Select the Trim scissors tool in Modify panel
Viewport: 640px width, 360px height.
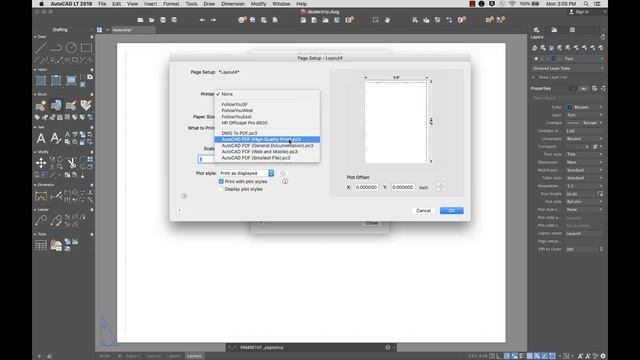pos(72,164)
